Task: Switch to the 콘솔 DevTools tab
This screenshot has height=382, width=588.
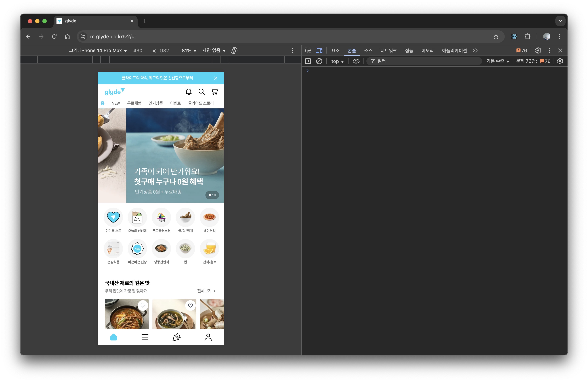Action: pos(352,51)
